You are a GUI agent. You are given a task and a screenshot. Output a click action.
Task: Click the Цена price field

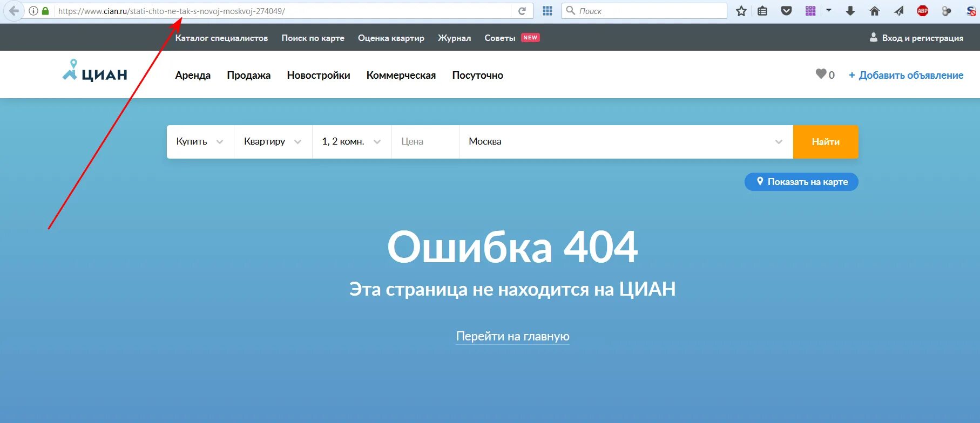click(425, 142)
